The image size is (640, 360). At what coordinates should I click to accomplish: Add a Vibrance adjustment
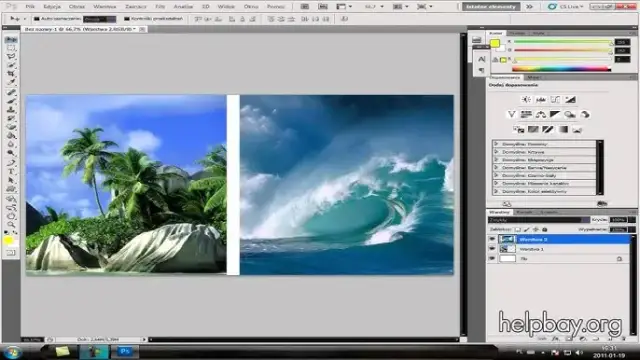[511, 114]
